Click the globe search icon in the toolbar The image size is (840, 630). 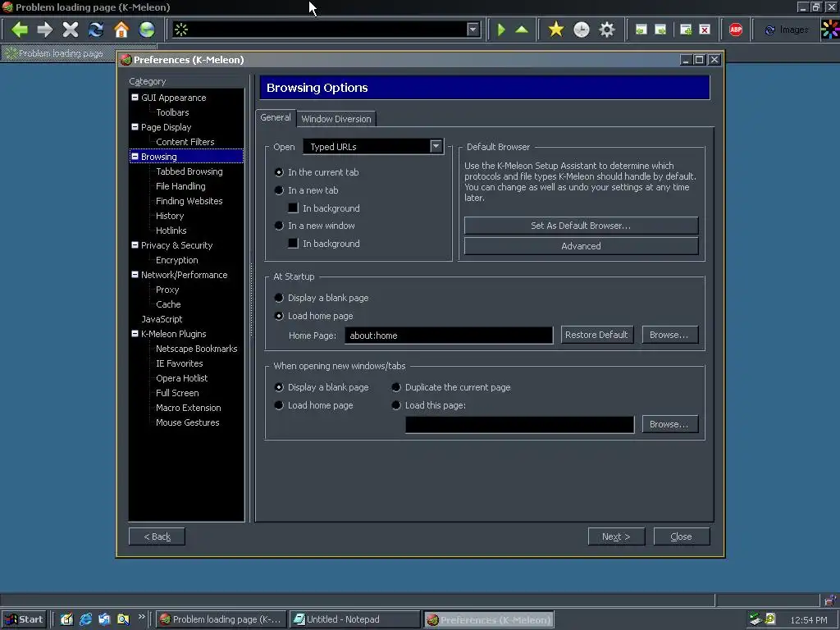coord(147,30)
